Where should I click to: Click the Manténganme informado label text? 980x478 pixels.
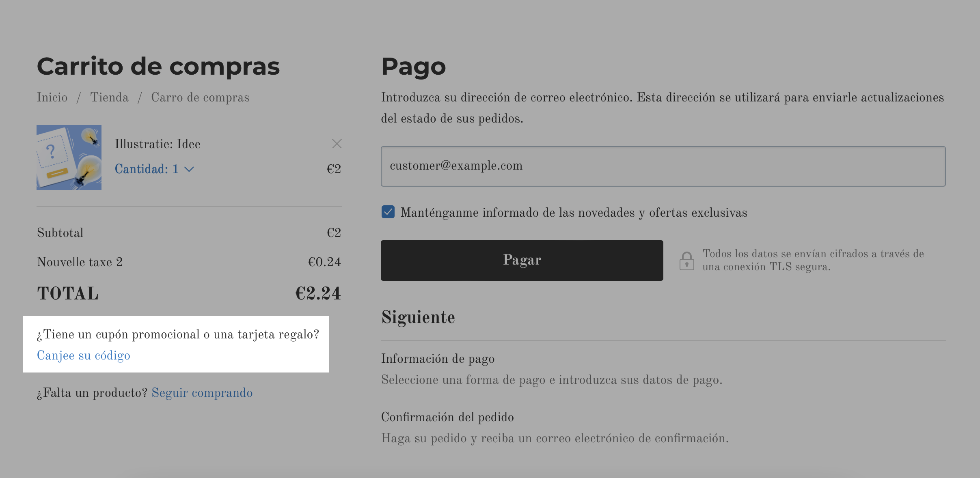pos(574,213)
